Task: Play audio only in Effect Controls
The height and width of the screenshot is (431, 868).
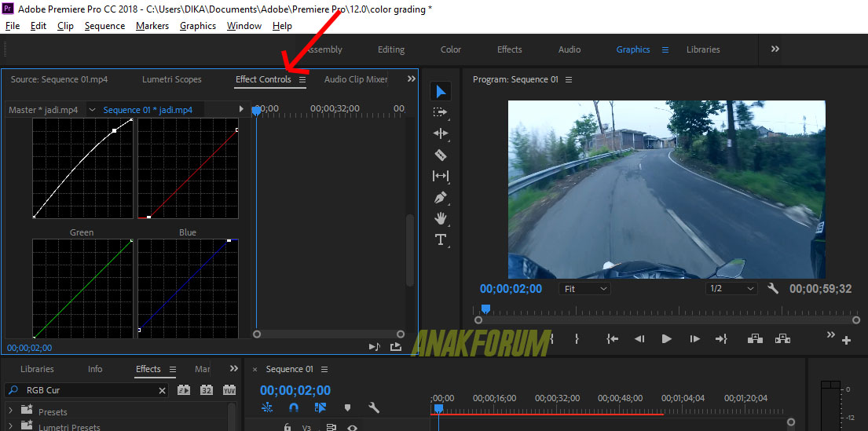Action: click(x=375, y=347)
